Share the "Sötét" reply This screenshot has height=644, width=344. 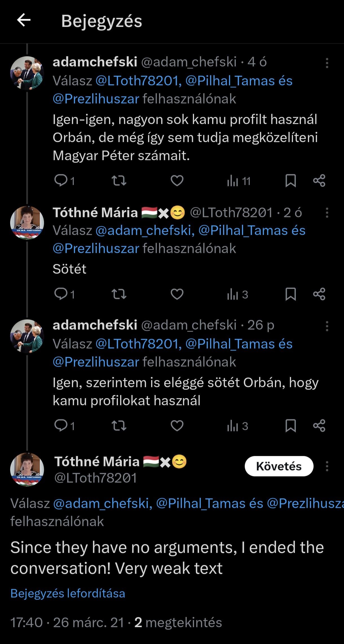[x=319, y=294]
